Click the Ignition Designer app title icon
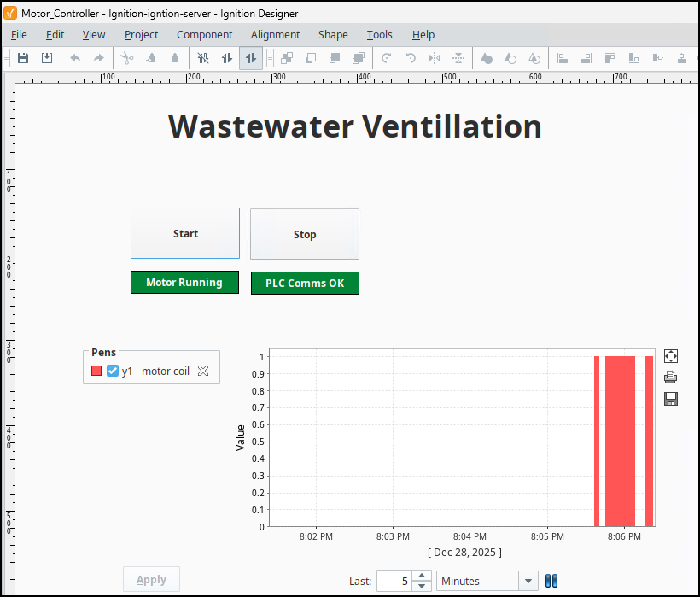This screenshot has width=700, height=597. pyautogui.click(x=10, y=13)
